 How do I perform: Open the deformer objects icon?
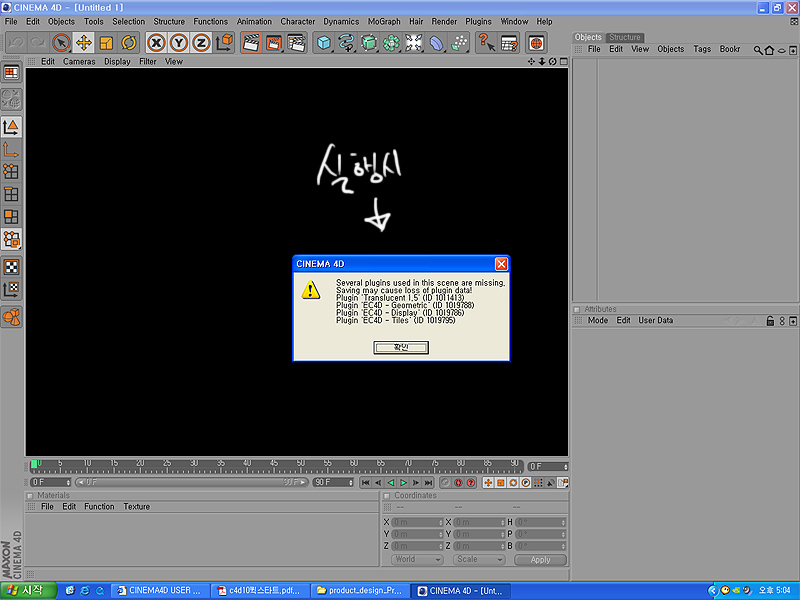tap(436, 43)
